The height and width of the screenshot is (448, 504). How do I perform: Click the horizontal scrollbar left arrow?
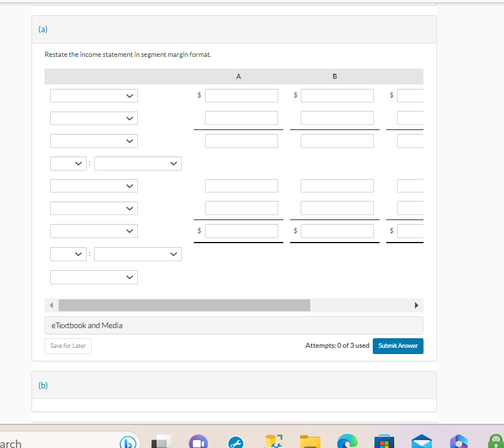pyautogui.click(x=51, y=305)
